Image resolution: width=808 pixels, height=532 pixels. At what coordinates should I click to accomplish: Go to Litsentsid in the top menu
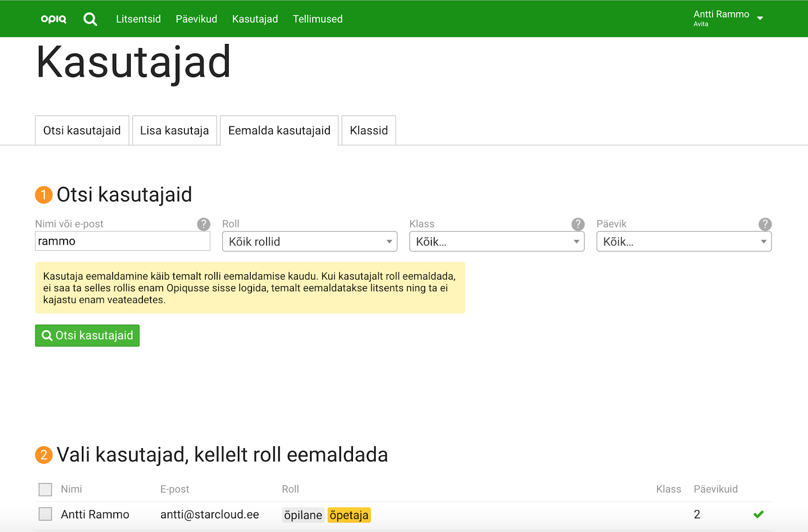tap(138, 19)
